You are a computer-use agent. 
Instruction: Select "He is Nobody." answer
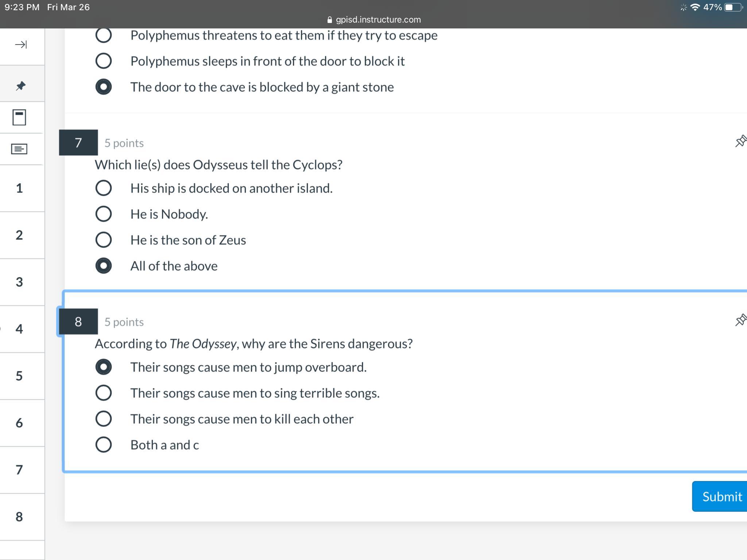pyautogui.click(x=104, y=214)
